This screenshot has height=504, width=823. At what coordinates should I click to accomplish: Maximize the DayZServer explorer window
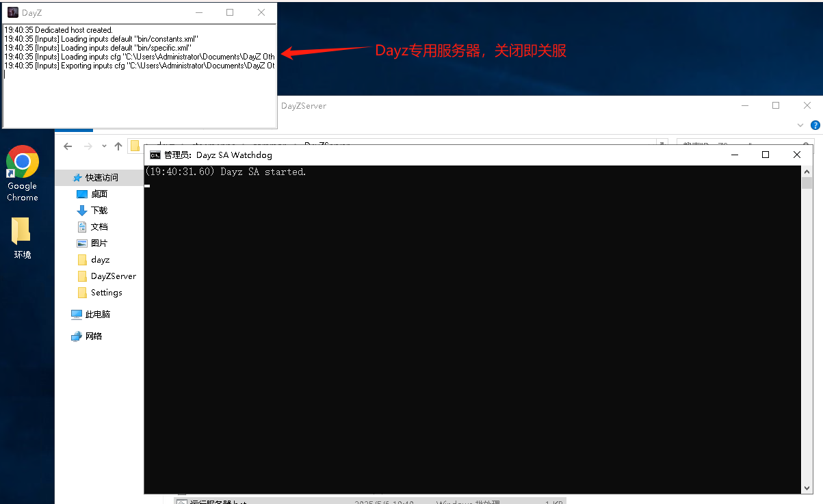click(776, 105)
